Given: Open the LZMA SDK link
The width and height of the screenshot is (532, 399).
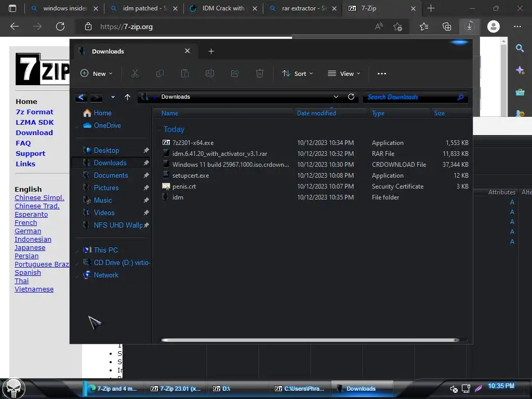Looking at the screenshot, I should click(x=35, y=123).
